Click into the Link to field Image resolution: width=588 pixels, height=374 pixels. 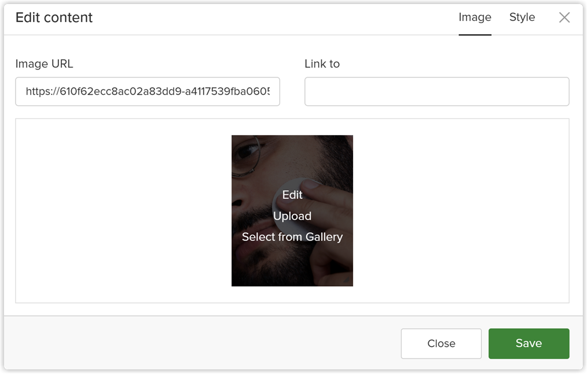[436, 91]
